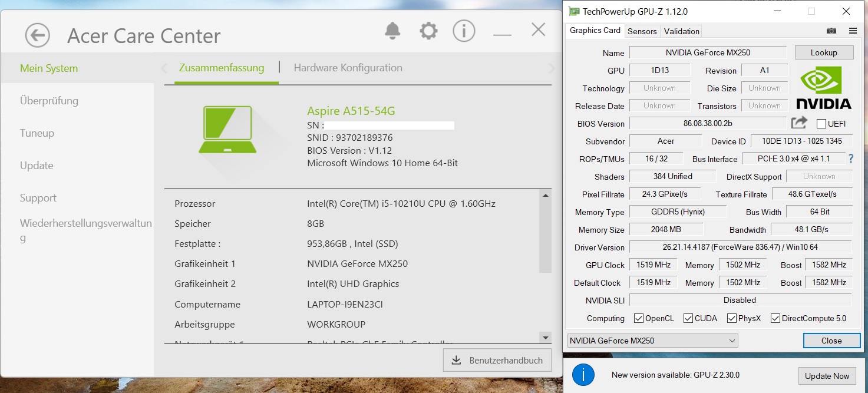Go back with the Acer Care Center arrow

click(x=37, y=35)
